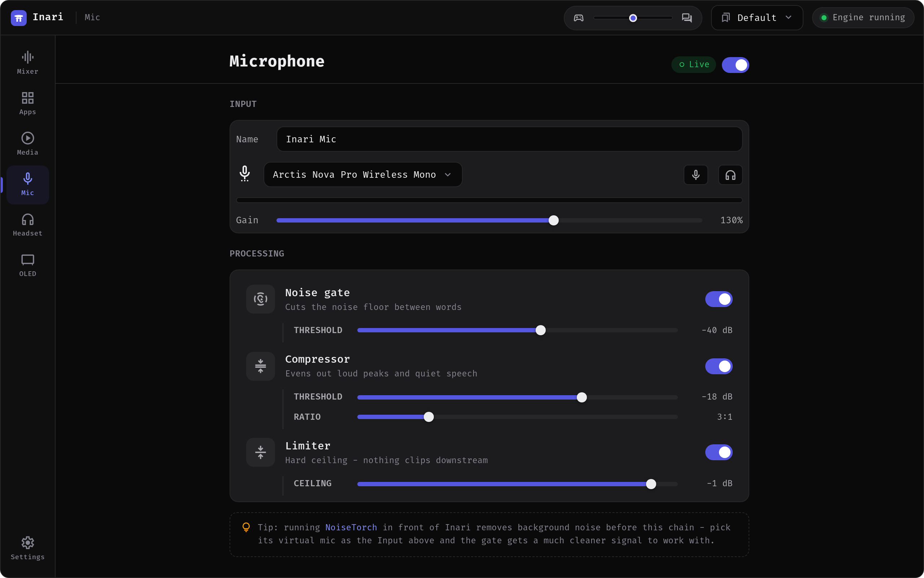Turn off the Compressor toggle
Viewport: 924px width, 578px height.
click(719, 366)
